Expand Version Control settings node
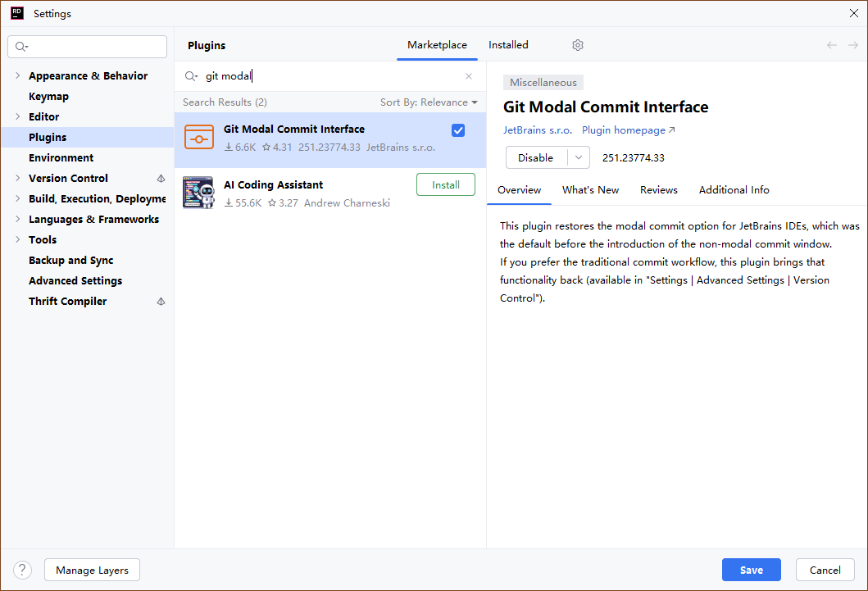 [x=18, y=178]
